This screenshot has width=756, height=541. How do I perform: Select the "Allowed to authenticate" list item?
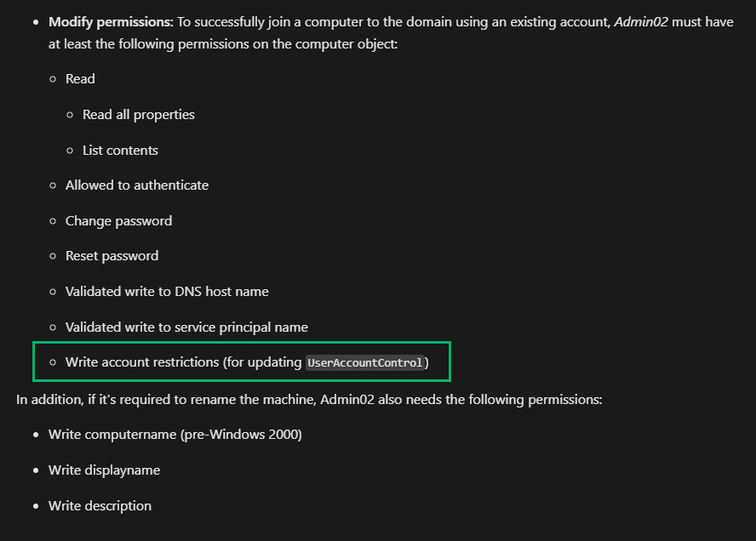(x=136, y=185)
